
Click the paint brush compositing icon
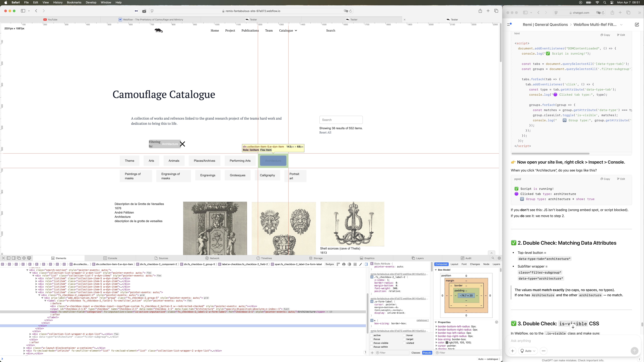click(x=361, y=264)
